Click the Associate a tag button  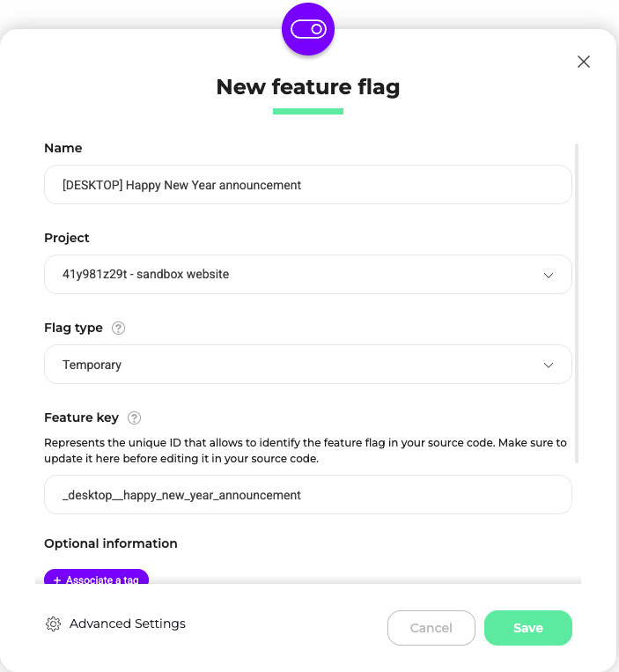click(96, 577)
